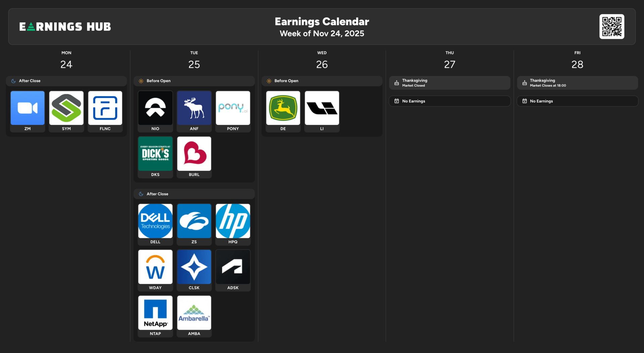Click the FLNC ticker label
Screen dimensions: 644x353
pyautogui.click(x=105, y=129)
